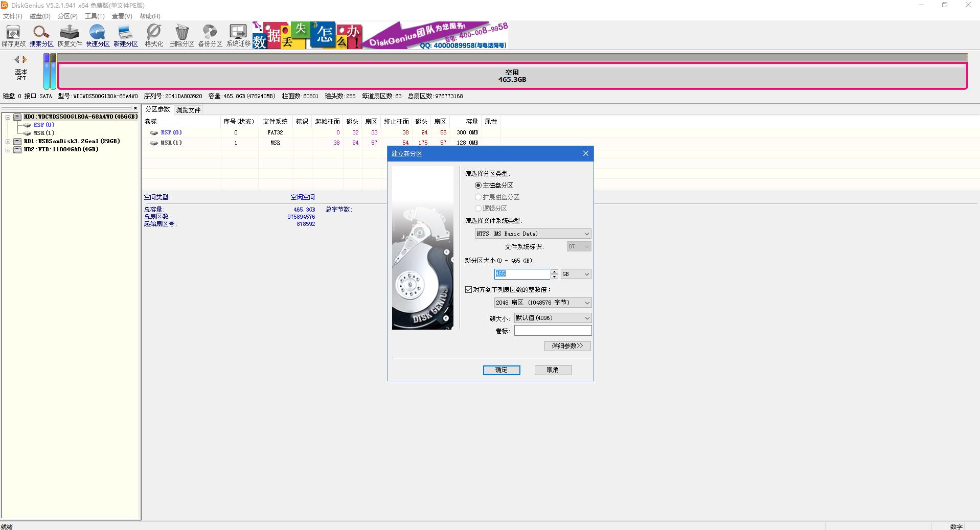Click the 系统迁移 system migration icon
Image resolution: width=980 pixels, height=530 pixels.
click(x=238, y=36)
